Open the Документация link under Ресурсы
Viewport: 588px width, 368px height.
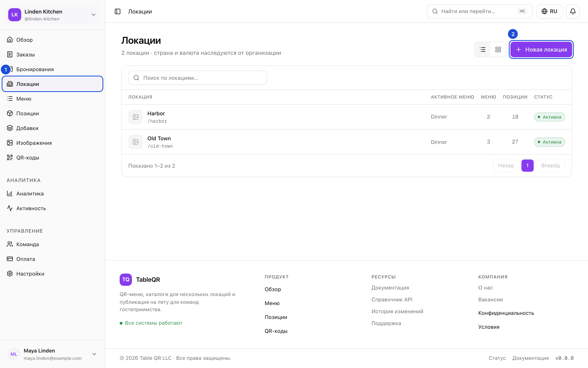390,288
